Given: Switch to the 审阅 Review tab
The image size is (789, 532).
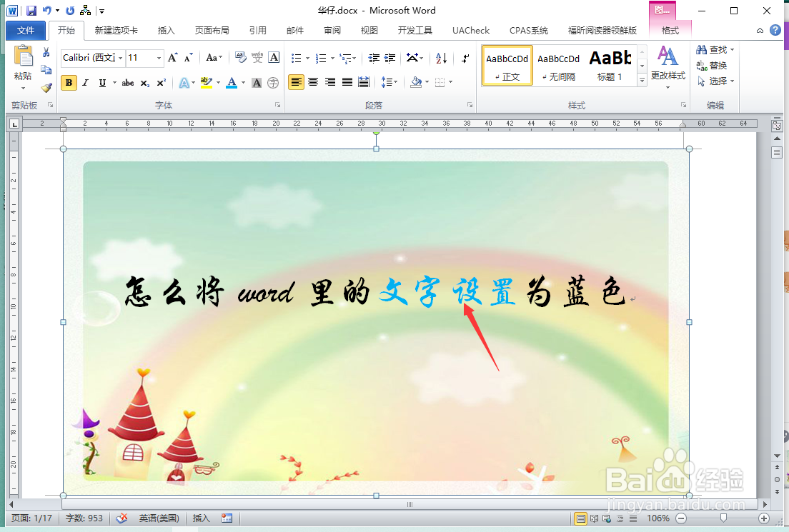Looking at the screenshot, I should 332,31.
